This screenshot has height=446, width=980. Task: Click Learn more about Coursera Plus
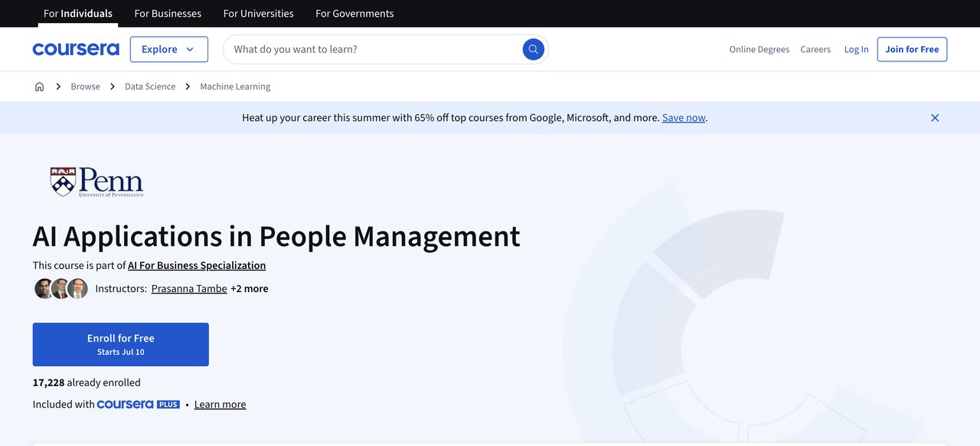click(220, 405)
